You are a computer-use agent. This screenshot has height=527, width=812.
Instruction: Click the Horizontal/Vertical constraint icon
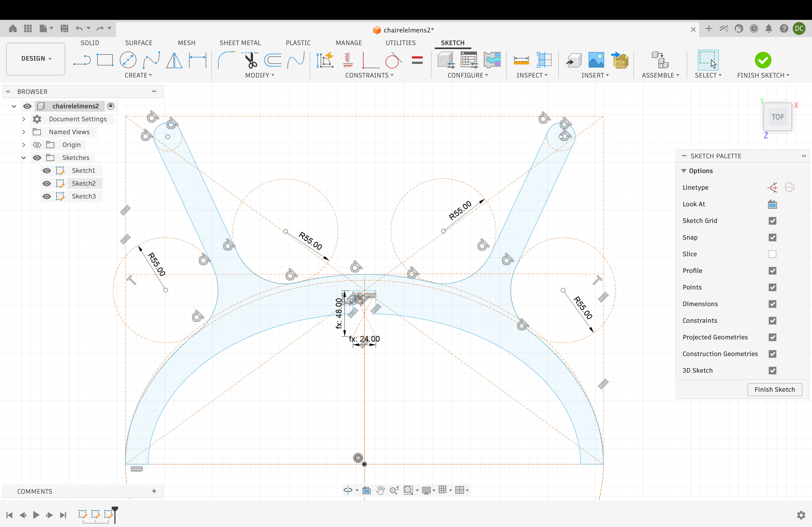click(348, 60)
